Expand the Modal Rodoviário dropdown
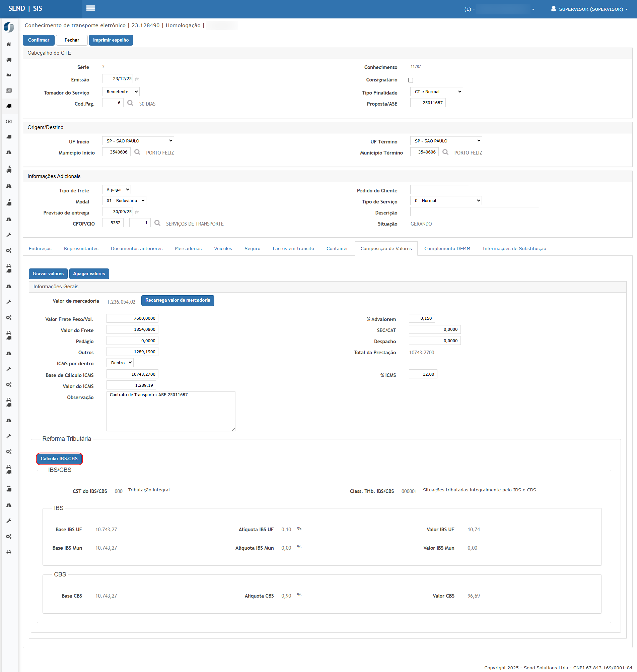This screenshot has height=672, width=637. point(124,201)
